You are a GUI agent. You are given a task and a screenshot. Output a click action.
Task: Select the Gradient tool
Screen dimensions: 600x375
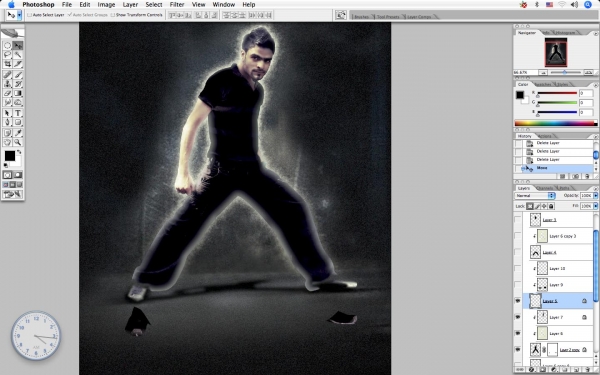click(18, 93)
